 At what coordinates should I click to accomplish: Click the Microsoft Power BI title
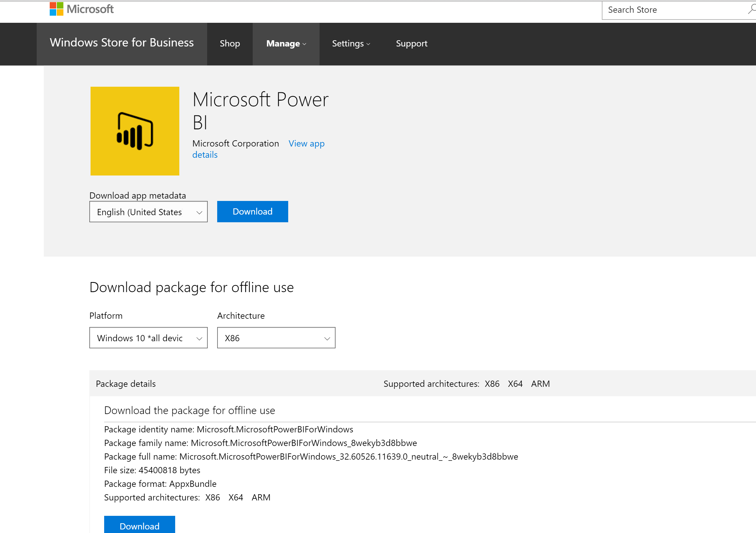(x=260, y=111)
